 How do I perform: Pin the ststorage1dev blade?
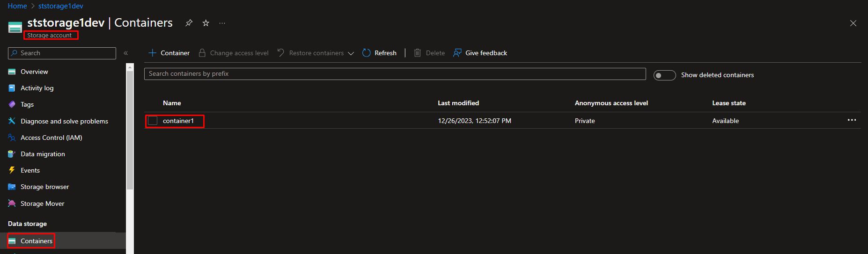tap(189, 23)
